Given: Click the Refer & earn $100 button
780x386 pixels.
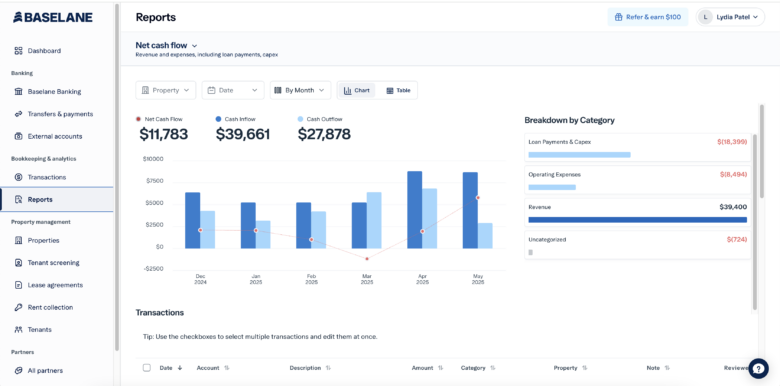Looking at the screenshot, I should tap(648, 17).
